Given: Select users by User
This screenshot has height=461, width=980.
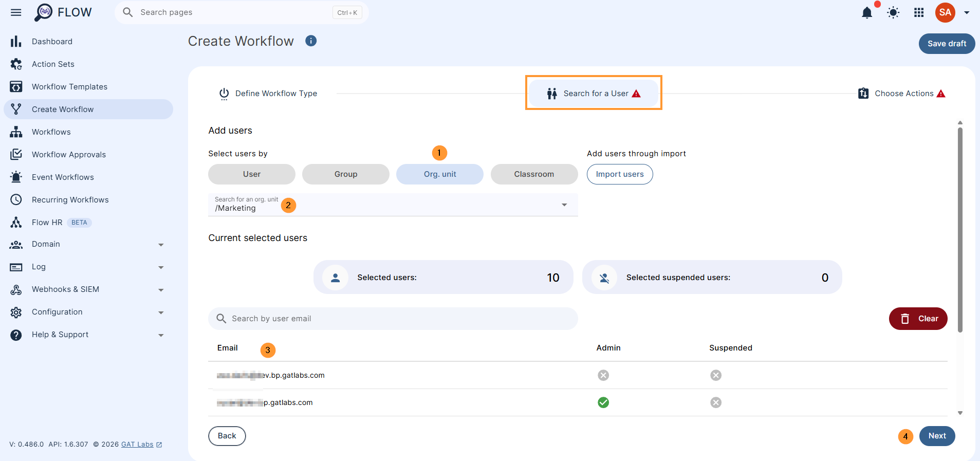Looking at the screenshot, I should point(252,174).
